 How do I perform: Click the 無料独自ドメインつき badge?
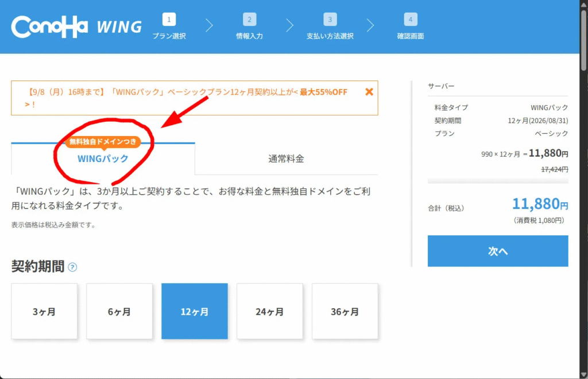tap(103, 142)
